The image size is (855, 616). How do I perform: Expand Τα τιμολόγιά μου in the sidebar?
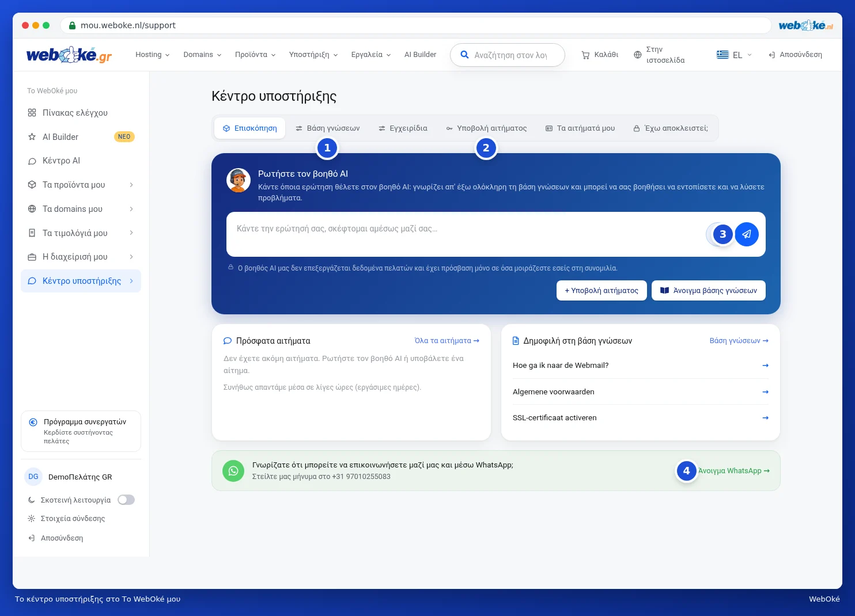(x=81, y=233)
